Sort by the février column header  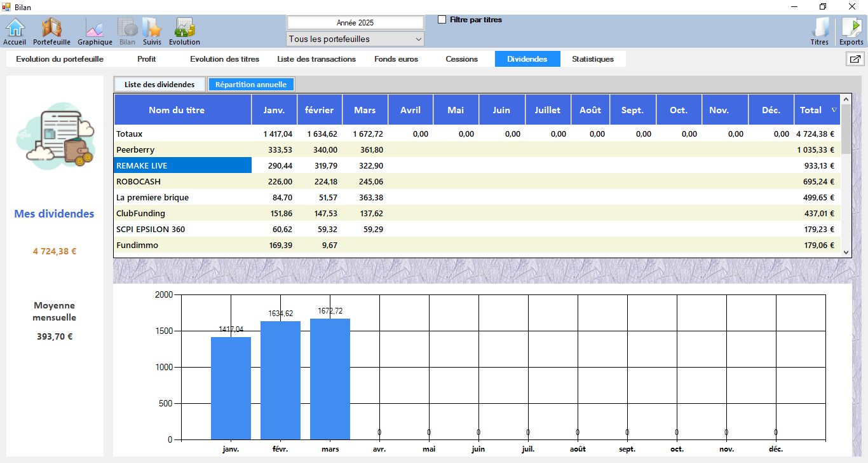pos(320,110)
